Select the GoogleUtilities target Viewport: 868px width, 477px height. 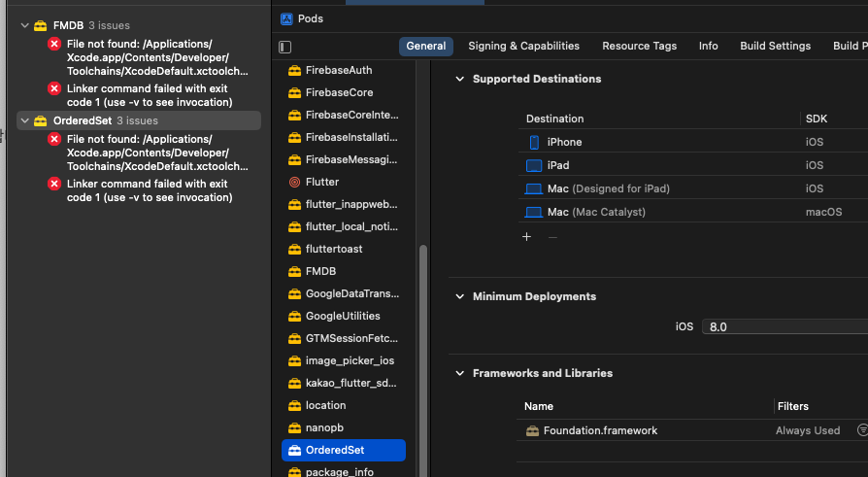[x=344, y=316]
